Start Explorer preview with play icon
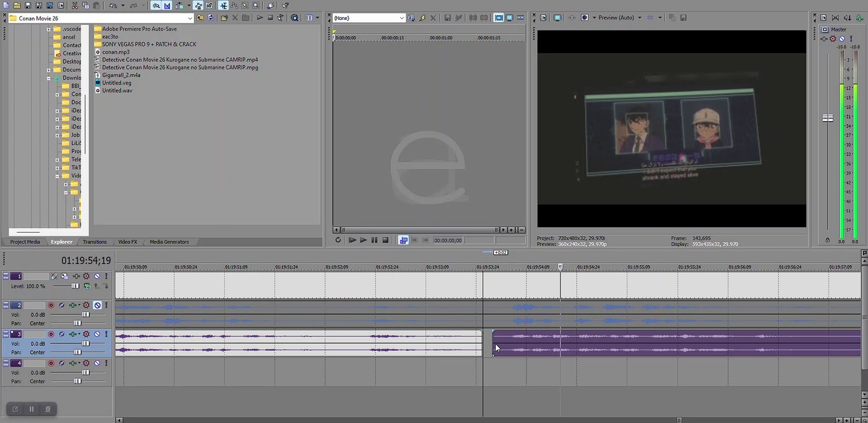868x423 pixels. click(260, 18)
